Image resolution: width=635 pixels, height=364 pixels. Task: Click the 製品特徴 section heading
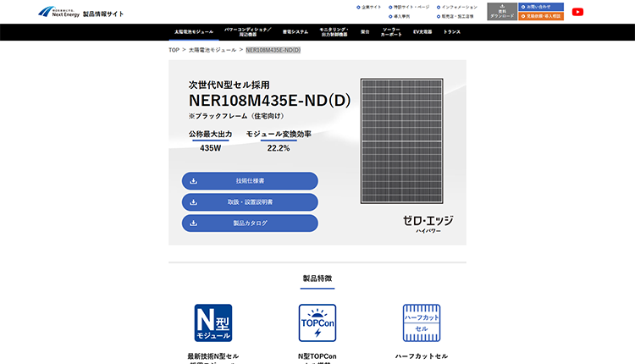(x=317, y=279)
